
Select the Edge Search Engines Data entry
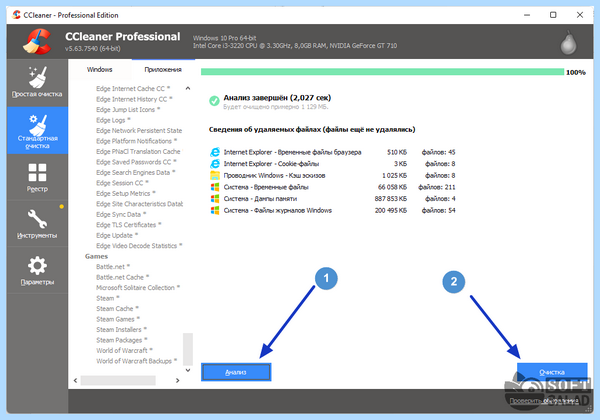click(x=135, y=173)
